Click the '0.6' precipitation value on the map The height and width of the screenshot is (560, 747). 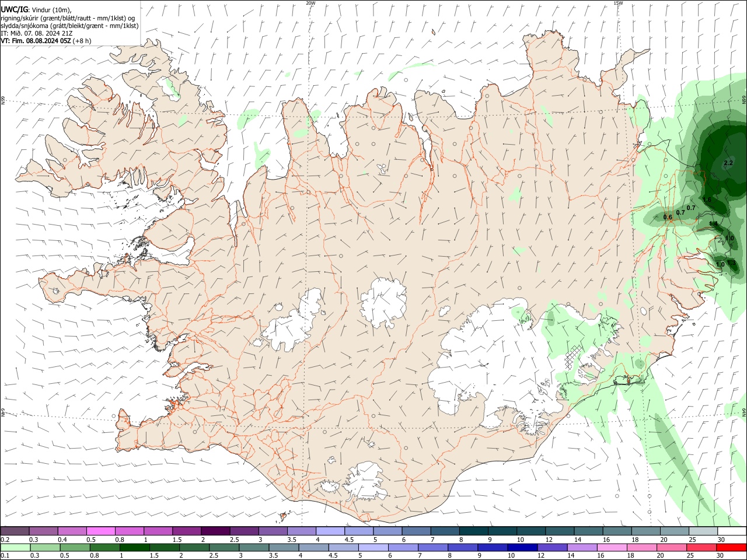click(668, 217)
